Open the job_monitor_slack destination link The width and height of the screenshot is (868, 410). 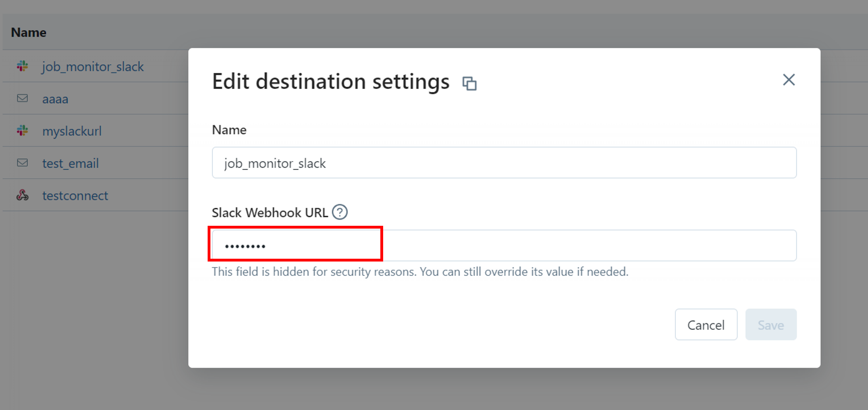tap(93, 67)
